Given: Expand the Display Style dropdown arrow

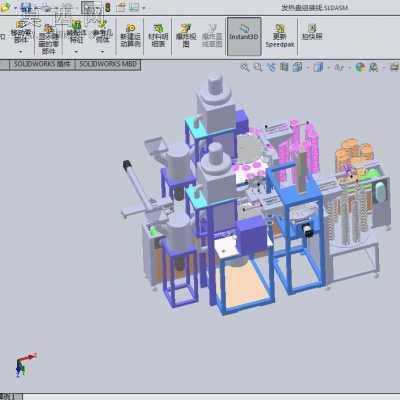Looking at the screenshot, I should tap(329, 68).
